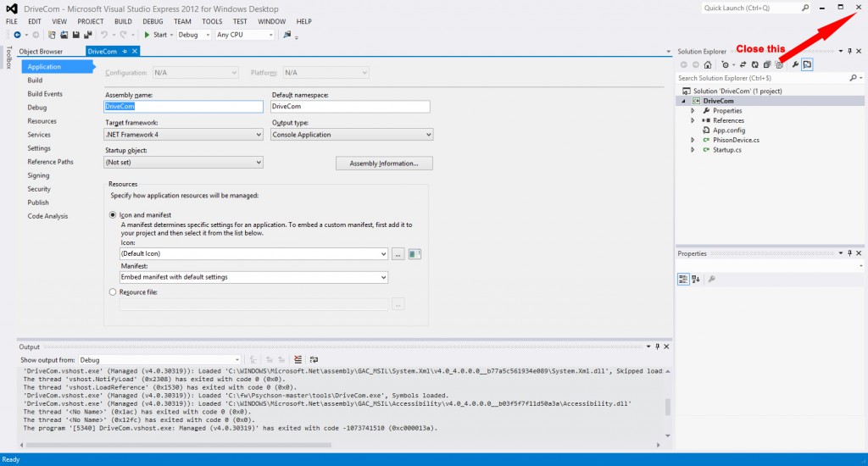Toggle Word Wrap in the Output panel
Viewport: 868px width, 466px height.
[x=314, y=360]
